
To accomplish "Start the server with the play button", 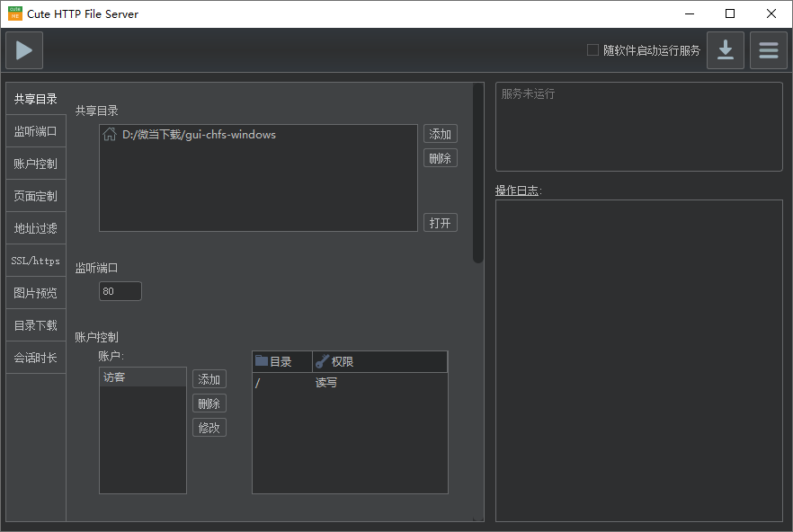I will pyautogui.click(x=24, y=50).
